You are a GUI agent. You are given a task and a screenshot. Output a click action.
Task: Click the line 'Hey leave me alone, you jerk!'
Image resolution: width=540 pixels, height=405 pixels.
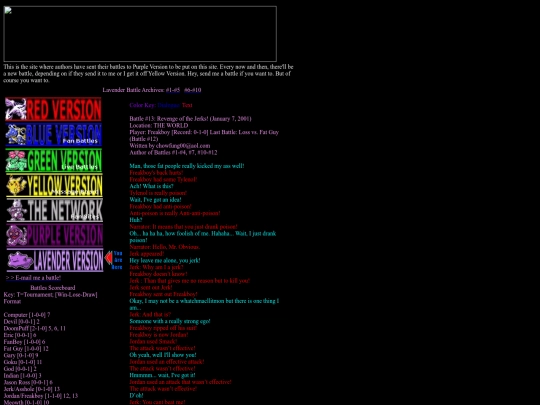click(x=165, y=260)
